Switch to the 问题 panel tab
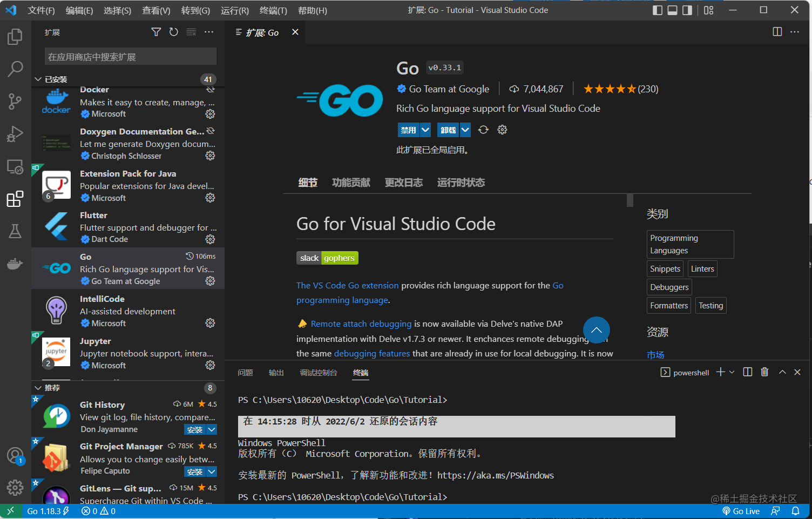Screen dimensions: 812x519 246,373
